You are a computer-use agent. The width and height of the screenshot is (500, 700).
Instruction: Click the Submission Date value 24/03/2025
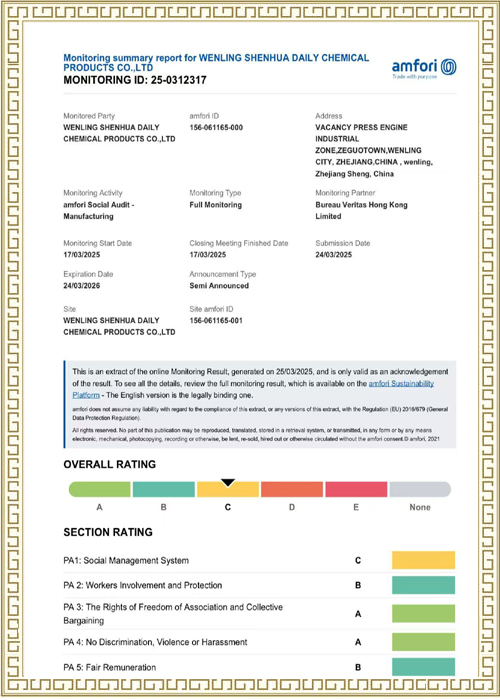[x=333, y=255]
